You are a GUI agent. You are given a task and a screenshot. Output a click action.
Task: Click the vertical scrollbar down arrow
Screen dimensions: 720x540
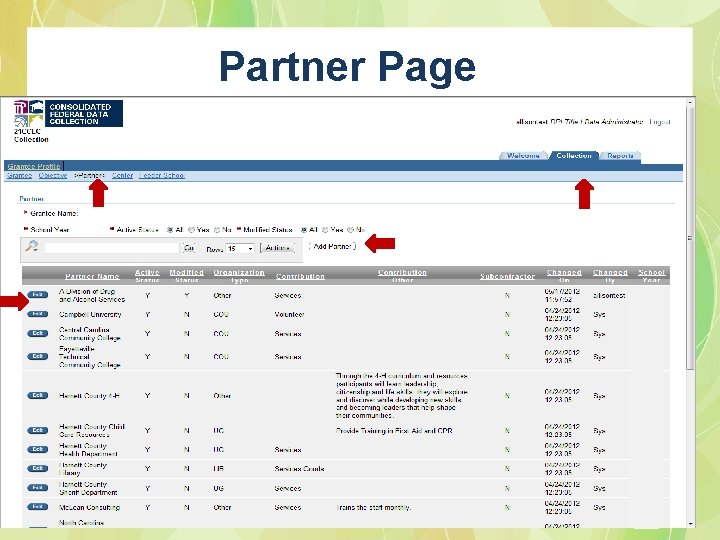[690, 523]
